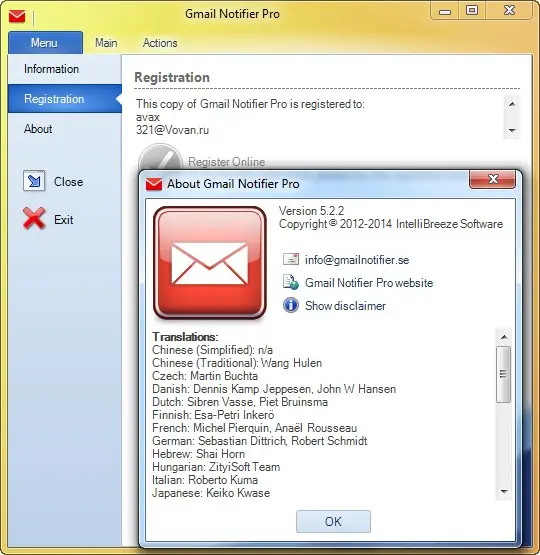This screenshot has height=555, width=540.
Task: Open the Actions tab
Action: point(160,43)
